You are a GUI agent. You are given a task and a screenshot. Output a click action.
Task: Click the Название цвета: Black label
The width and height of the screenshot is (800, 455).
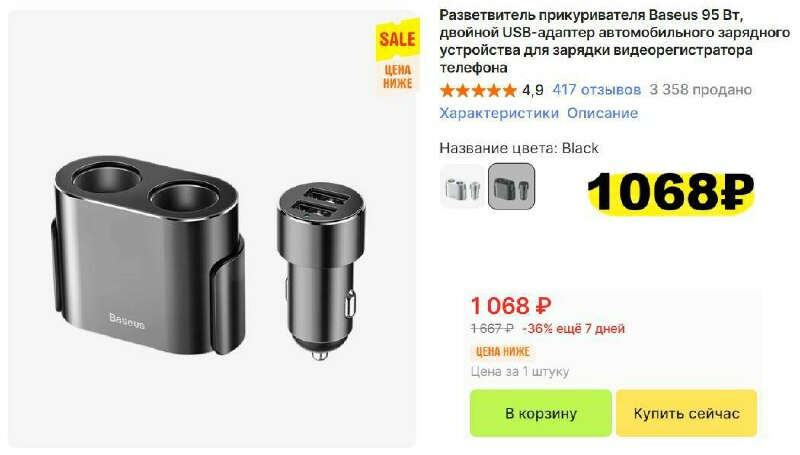pyautogui.click(x=519, y=148)
